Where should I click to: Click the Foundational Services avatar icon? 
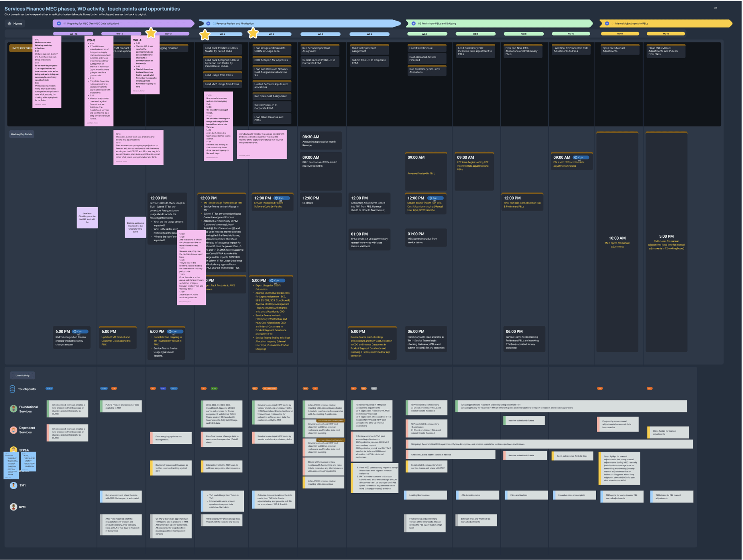point(13,409)
